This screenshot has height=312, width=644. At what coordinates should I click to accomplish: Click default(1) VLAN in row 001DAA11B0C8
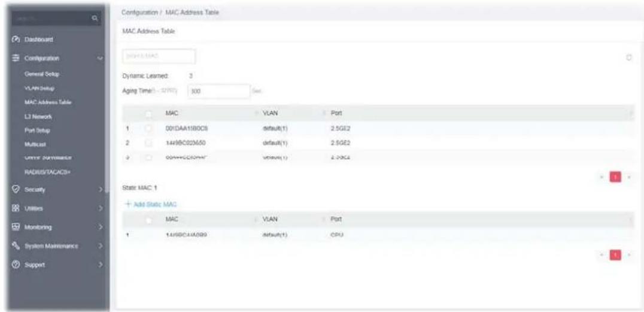pos(275,128)
